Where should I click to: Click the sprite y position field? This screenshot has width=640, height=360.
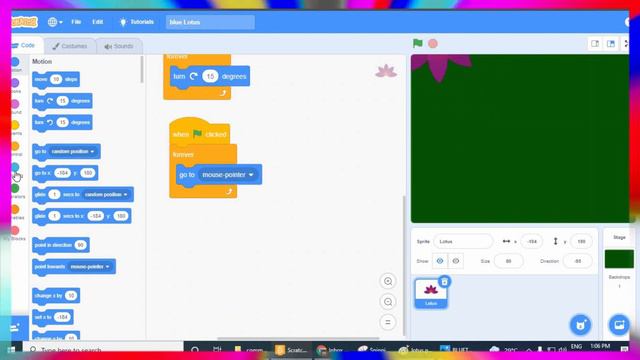point(581,242)
